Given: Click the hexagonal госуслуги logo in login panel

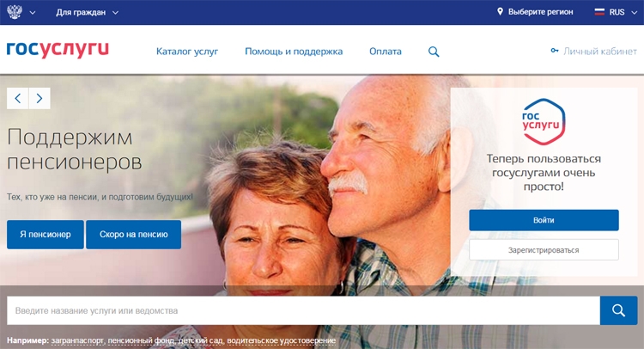Looking at the screenshot, I should point(544,122).
